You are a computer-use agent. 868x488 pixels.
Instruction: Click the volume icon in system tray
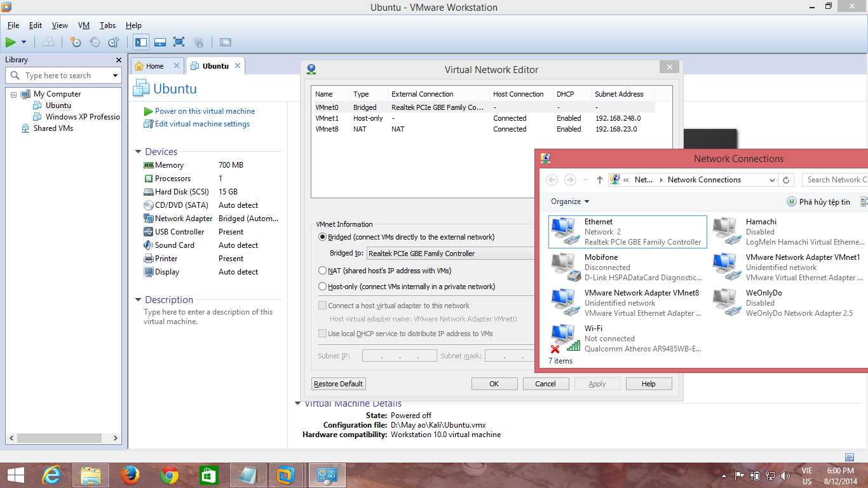coord(785,475)
